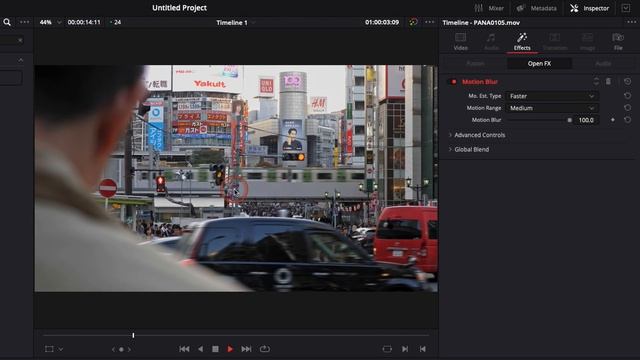Reset the Motion Blur amount parameter

pos(627,120)
